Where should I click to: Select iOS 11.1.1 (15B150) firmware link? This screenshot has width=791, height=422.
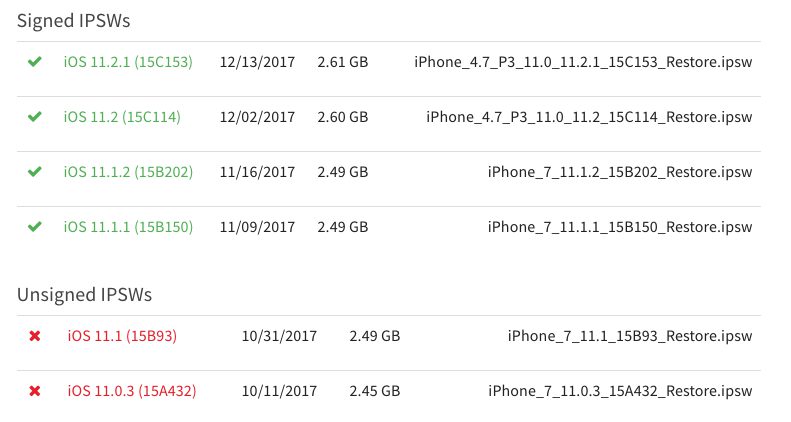click(x=128, y=226)
